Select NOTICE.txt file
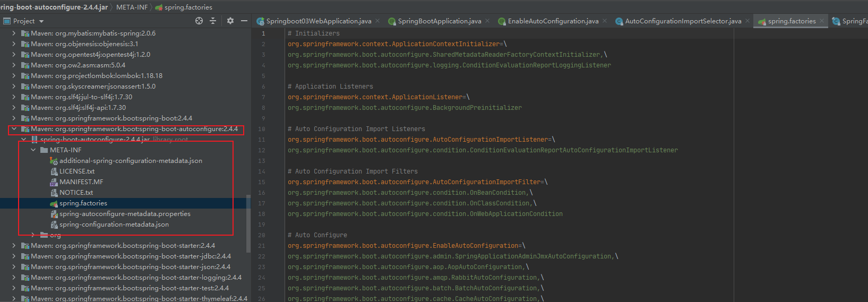Image resolution: width=868 pixels, height=302 pixels. point(76,192)
